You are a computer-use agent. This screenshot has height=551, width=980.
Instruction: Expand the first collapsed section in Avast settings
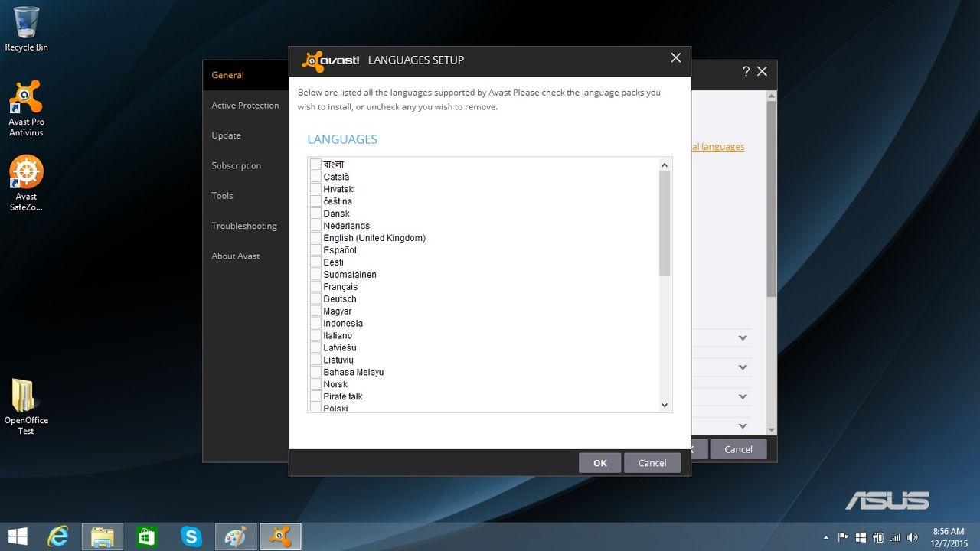742,338
